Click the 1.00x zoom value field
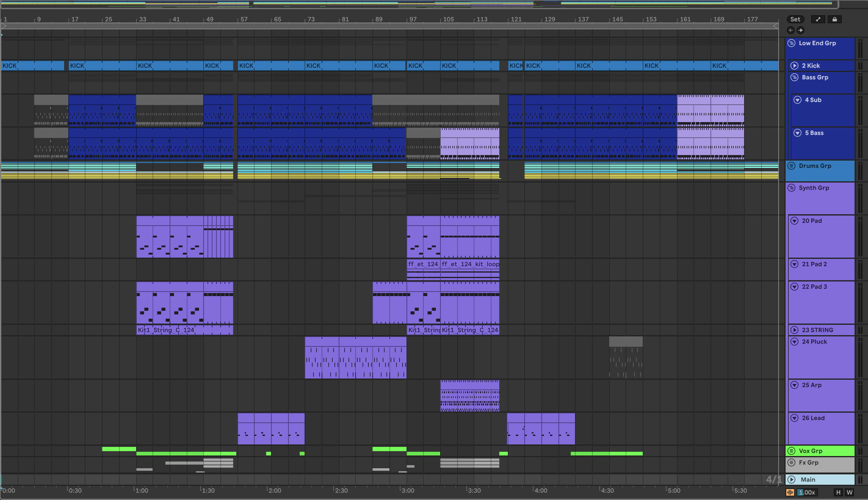 [807, 492]
